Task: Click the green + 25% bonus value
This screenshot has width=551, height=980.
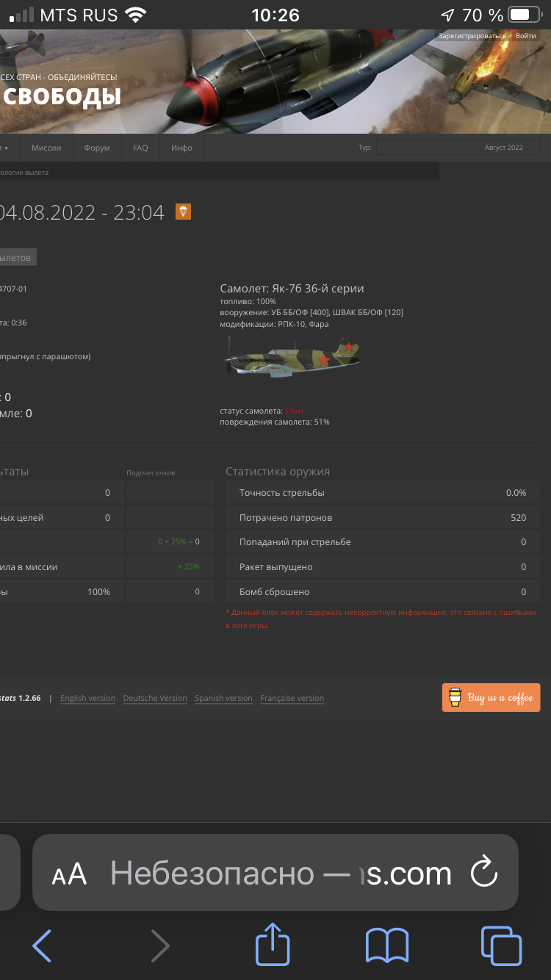Action: [189, 566]
